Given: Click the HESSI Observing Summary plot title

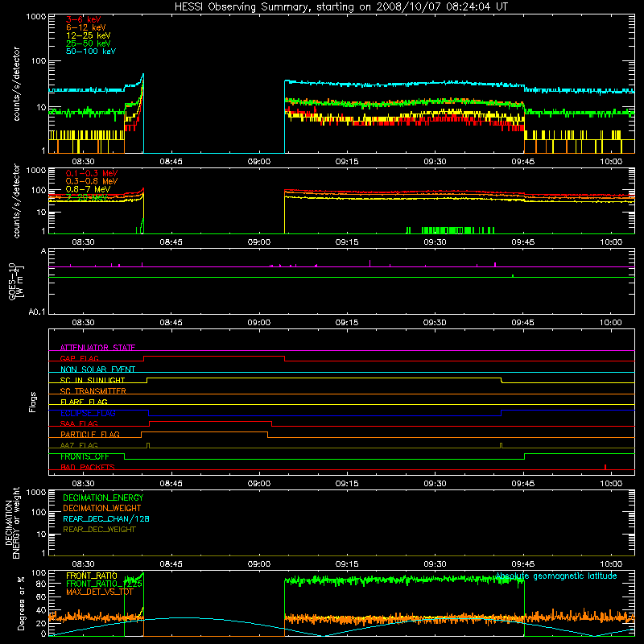Looking at the screenshot, I should coord(341,6).
